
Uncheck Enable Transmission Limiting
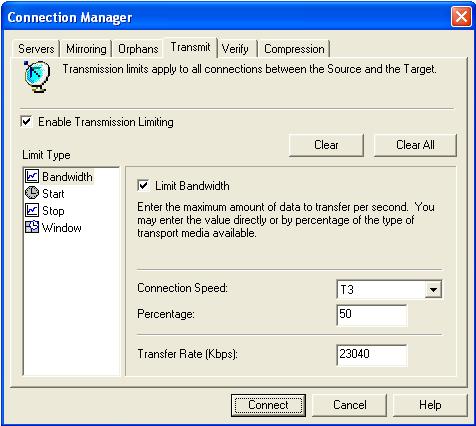pos(26,121)
